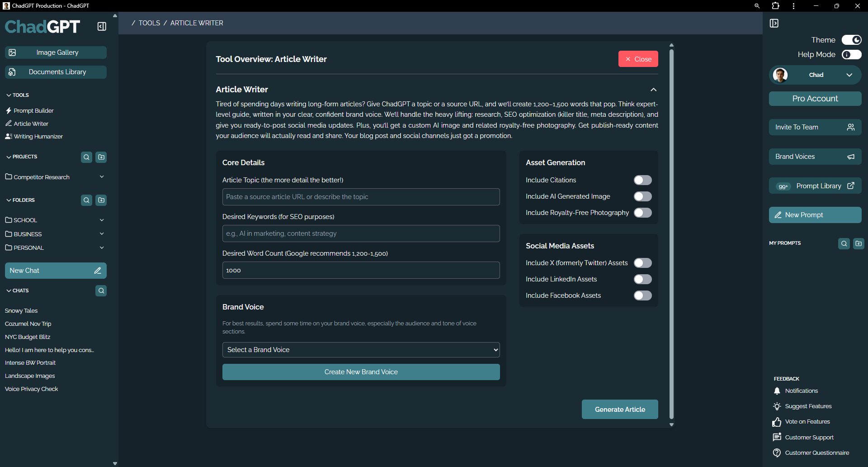Click the pencil icon on New Chat
Viewport: 868px width, 467px height.
98,271
